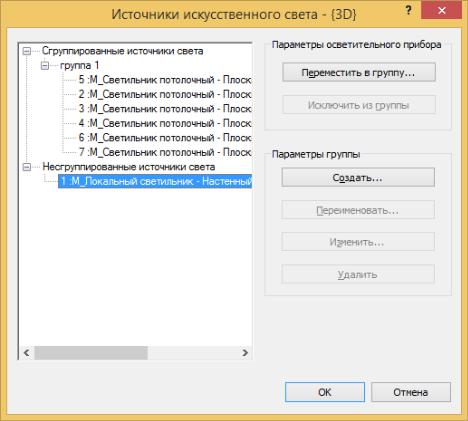This screenshot has width=468, height=421.
Task: Click the horizontal scrollbar thumb
Action: click(91, 353)
